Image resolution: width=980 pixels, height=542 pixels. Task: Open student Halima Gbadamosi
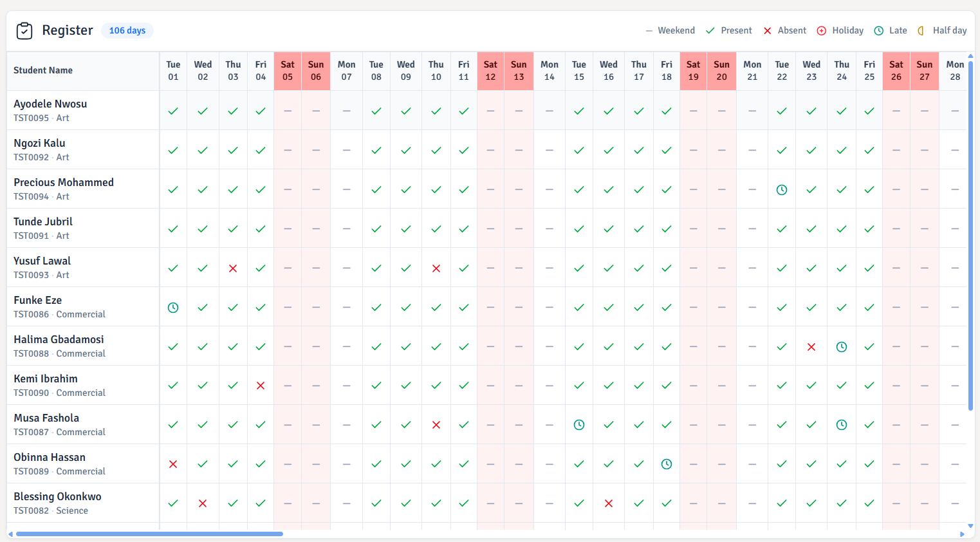(x=59, y=339)
